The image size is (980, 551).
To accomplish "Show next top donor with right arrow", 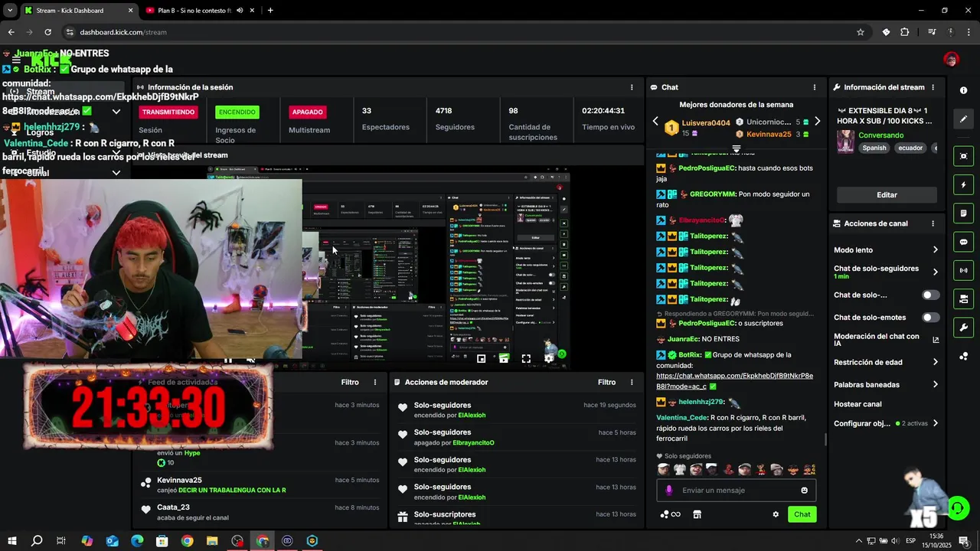I will point(817,122).
